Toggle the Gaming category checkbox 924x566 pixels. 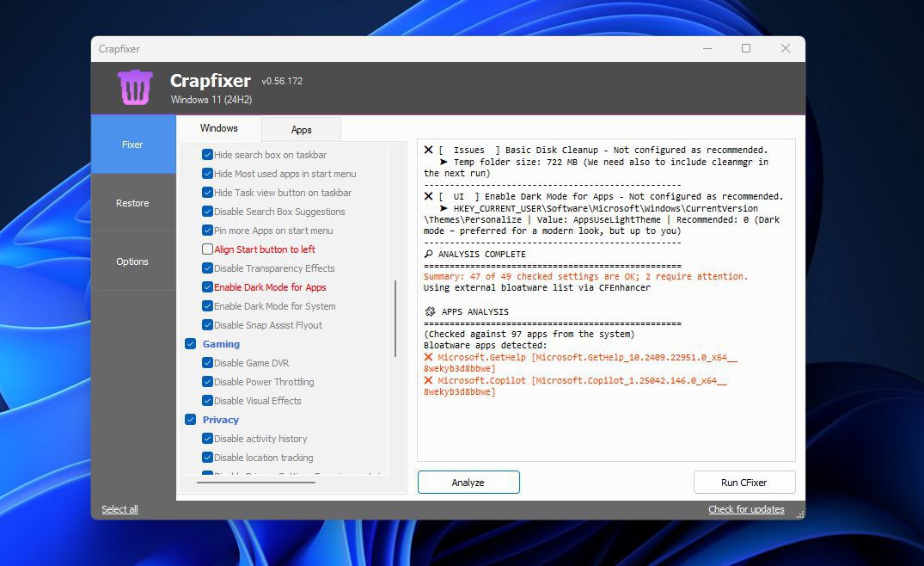(x=191, y=344)
